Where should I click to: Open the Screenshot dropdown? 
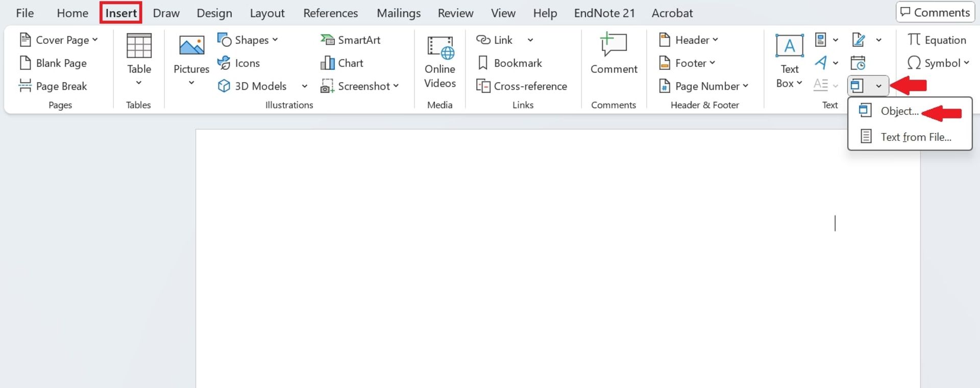(360, 86)
